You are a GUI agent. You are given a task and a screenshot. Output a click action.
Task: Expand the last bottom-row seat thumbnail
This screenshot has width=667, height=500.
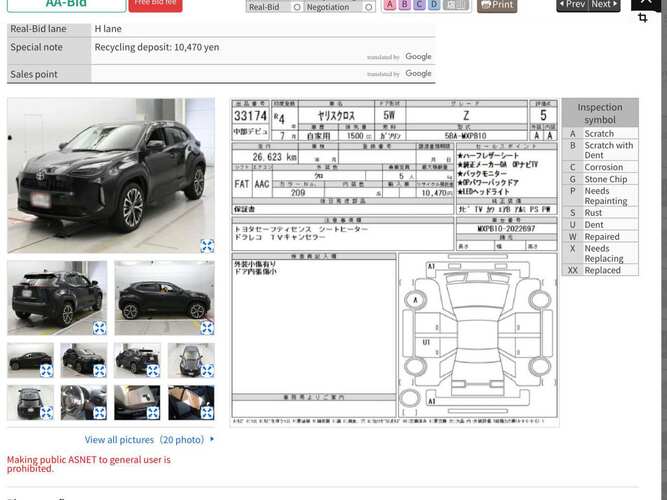pos(207,413)
